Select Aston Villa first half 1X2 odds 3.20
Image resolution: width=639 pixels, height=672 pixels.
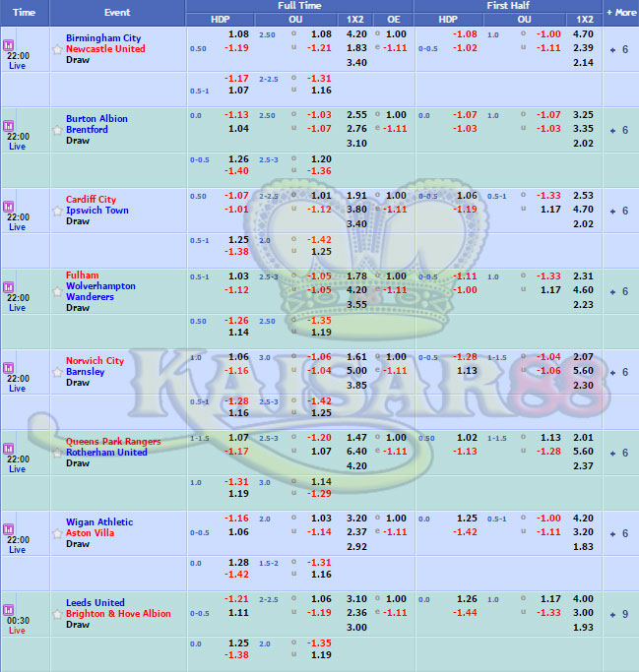[x=583, y=532]
